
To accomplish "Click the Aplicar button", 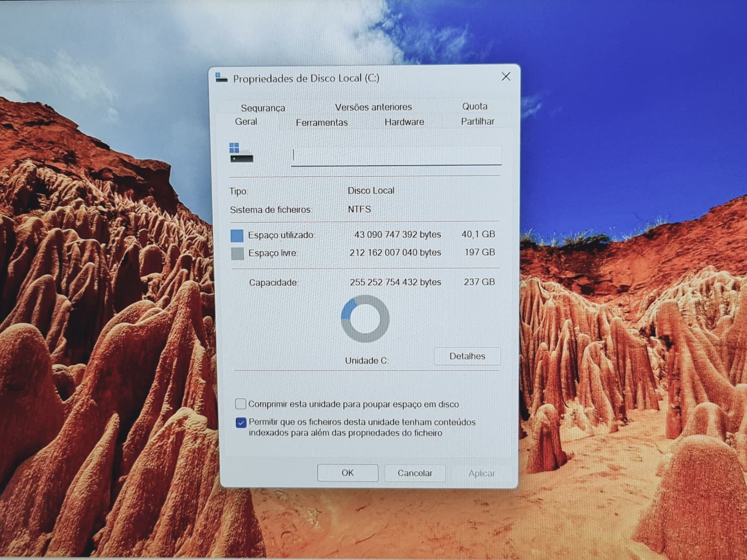I will (481, 473).
